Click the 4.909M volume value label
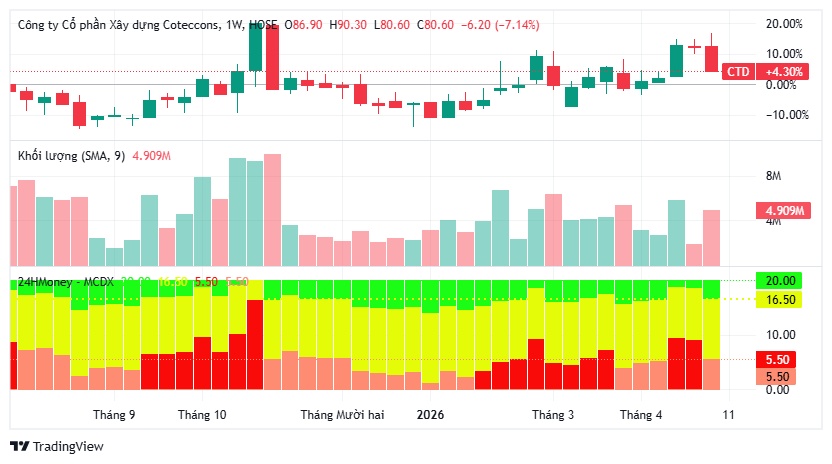 pyautogui.click(x=783, y=211)
